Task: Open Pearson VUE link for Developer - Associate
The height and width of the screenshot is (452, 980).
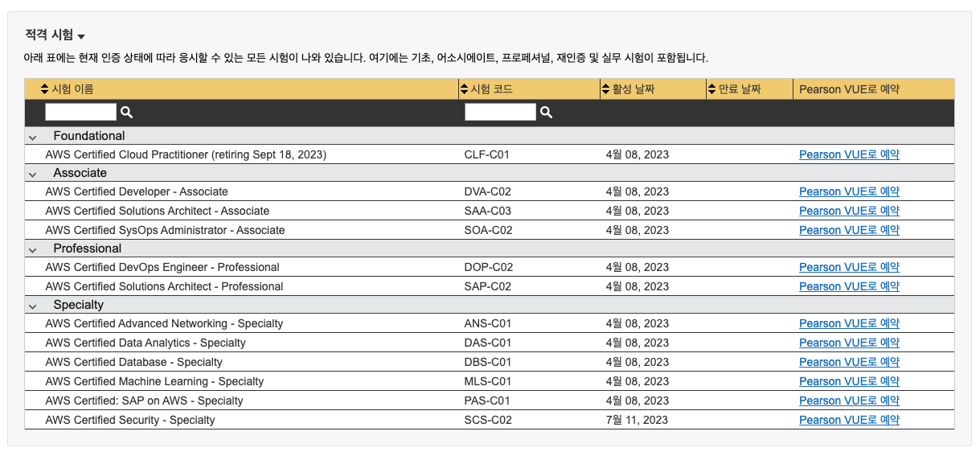Action: pyautogui.click(x=849, y=191)
